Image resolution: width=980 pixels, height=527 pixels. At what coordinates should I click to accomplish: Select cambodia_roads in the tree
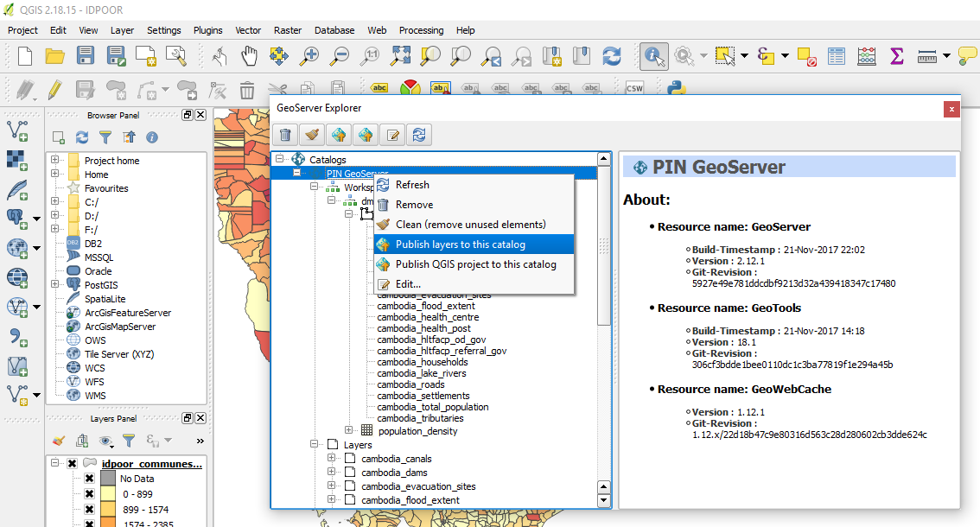click(410, 384)
